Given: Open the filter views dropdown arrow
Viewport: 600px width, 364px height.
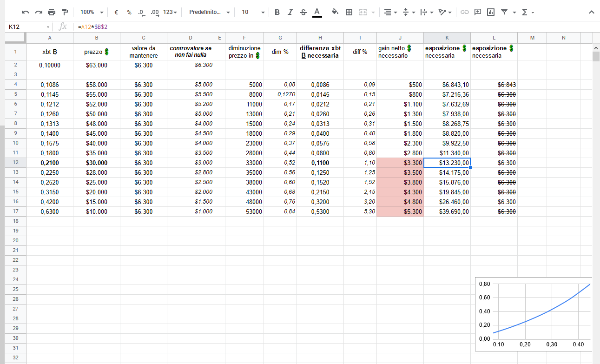Looking at the screenshot, I should click(x=514, y=13).
